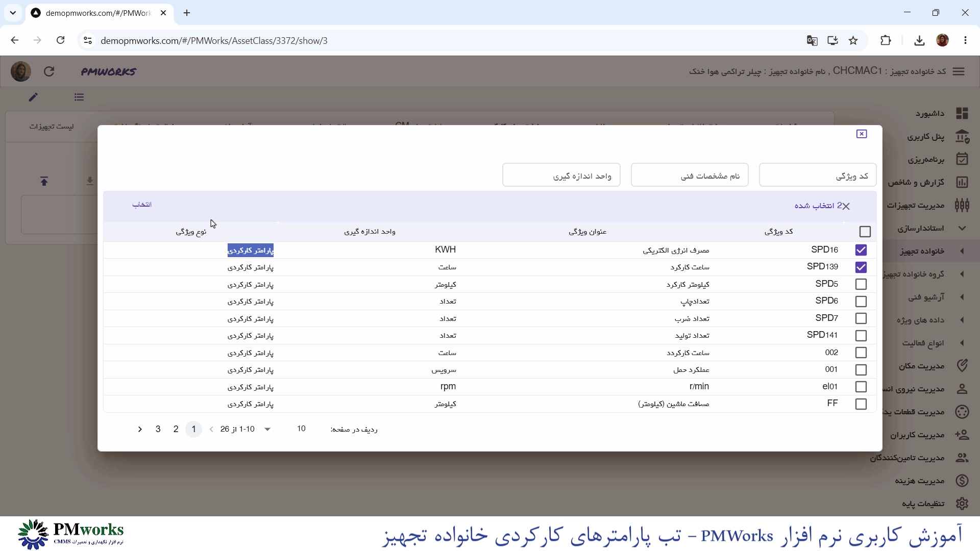This screenshot has width=980, height=551.
Task: Check the FF row checkbox
Action: (861, 404)
